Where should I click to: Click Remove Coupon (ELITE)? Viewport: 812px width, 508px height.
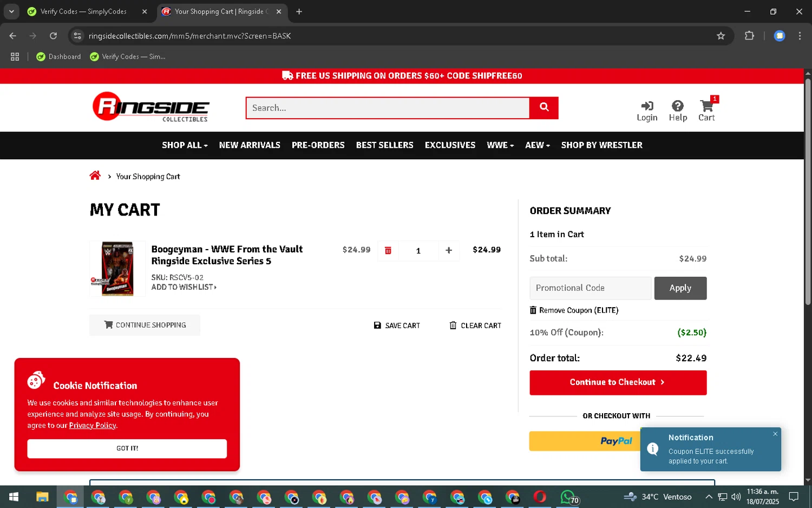tap(574, 310)
